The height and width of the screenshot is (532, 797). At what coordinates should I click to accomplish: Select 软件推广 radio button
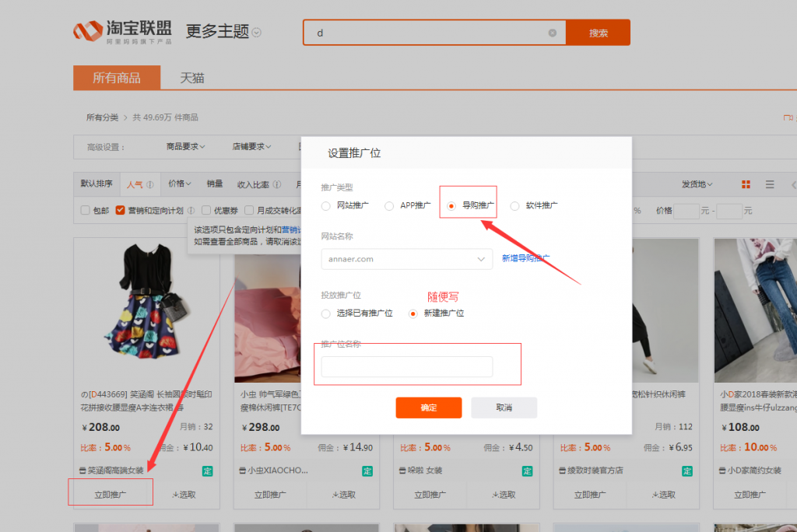pos(515,206)
